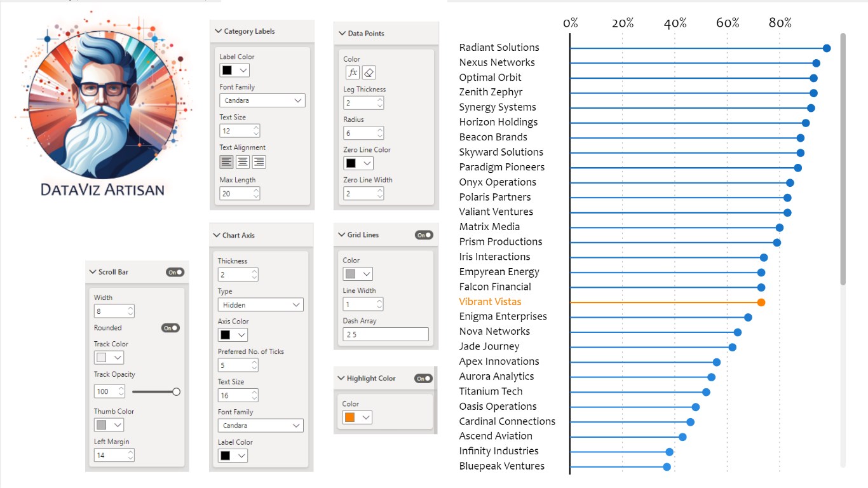Screen dimensions: 868x488
Task: Set text alignment to left
Action: 226,161
